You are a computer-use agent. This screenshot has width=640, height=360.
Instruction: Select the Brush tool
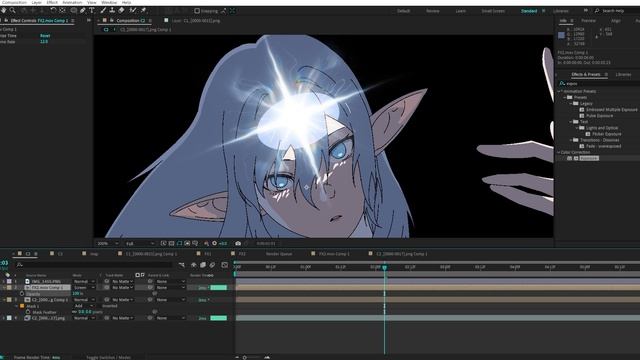103,11
